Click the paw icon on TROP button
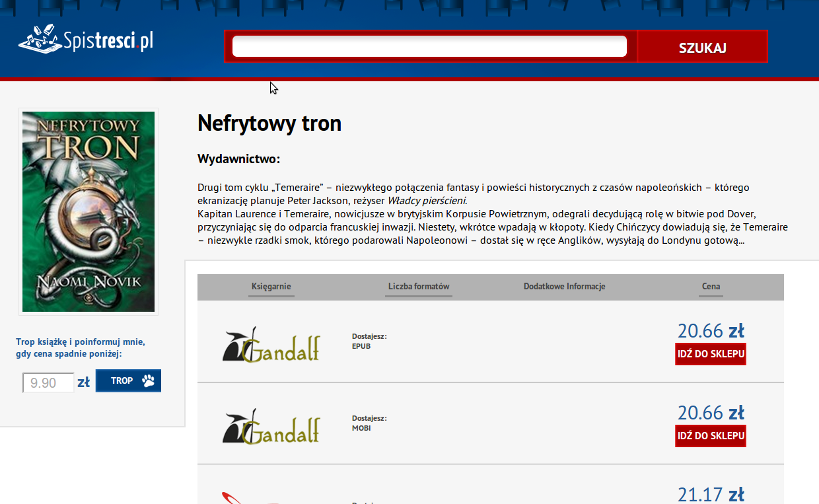The height and width of the screenshot is (504, 819). (x=148, y=380)
